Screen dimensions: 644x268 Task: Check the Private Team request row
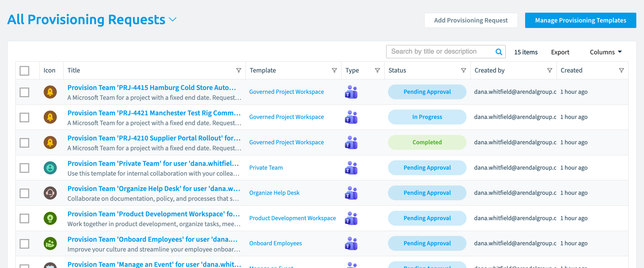click(x=24, y=168)
